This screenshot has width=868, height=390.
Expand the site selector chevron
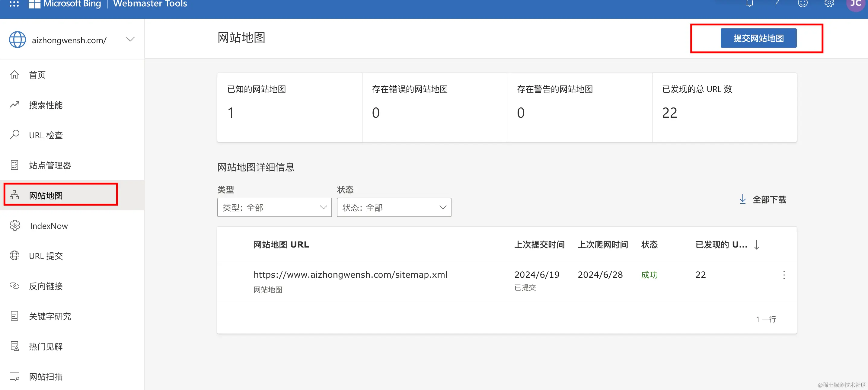[130, 40]
